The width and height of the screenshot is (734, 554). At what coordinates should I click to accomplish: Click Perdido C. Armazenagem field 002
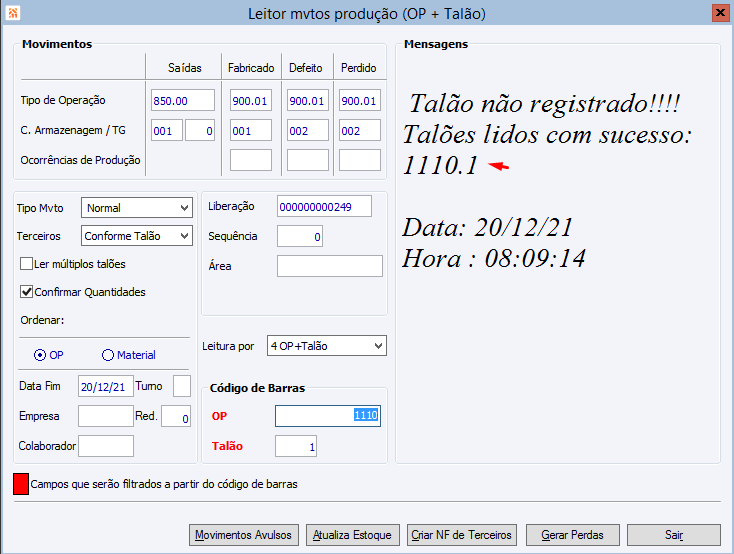tap(360, 130)
